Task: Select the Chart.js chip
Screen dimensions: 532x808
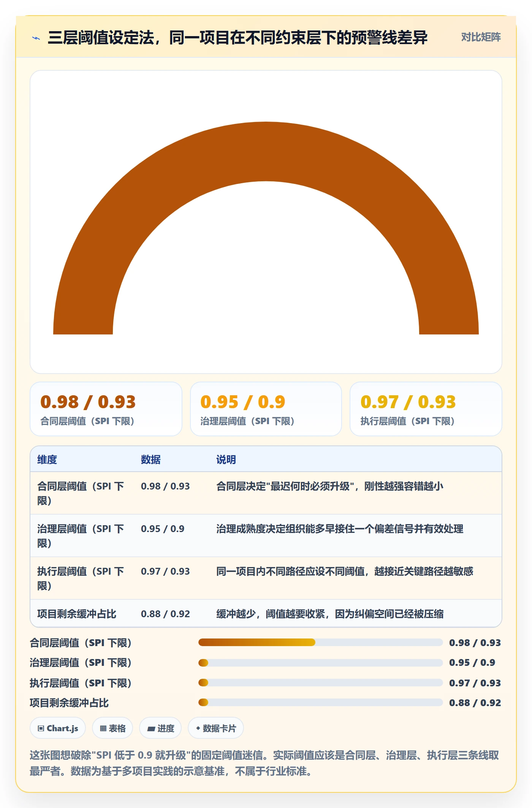Action: pos(58,728)
